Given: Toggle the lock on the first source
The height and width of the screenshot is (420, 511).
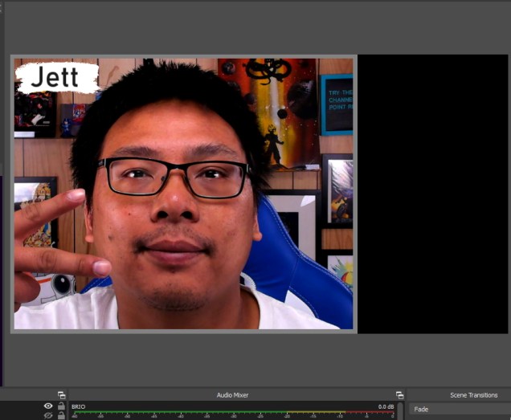Looking at the screenshot, I should (x=61, y=406).
